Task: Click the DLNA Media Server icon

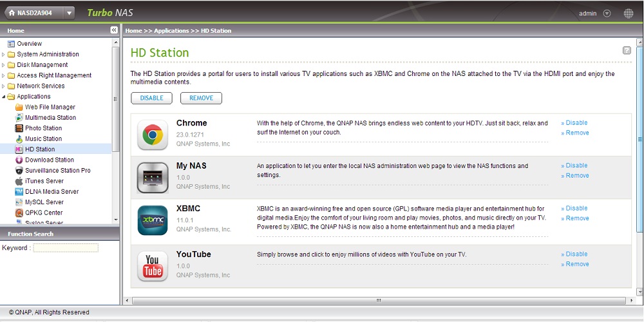Action: [19, 191]
